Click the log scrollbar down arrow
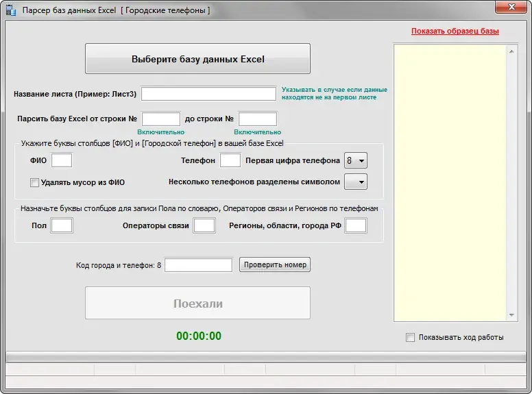 [511, 315]
